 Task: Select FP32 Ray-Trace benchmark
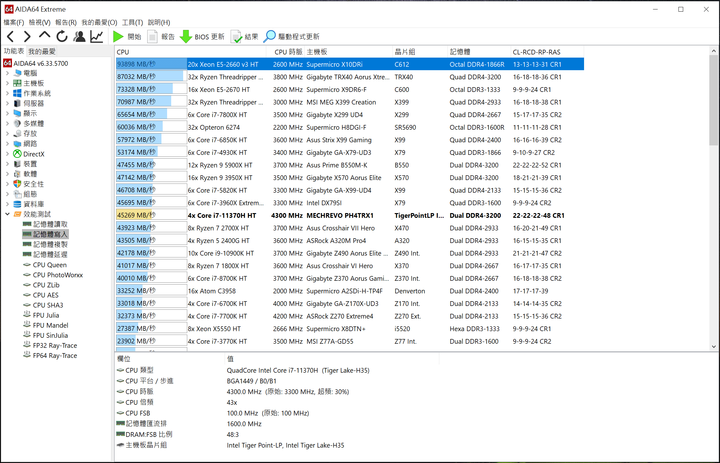(x=51, y=345)
